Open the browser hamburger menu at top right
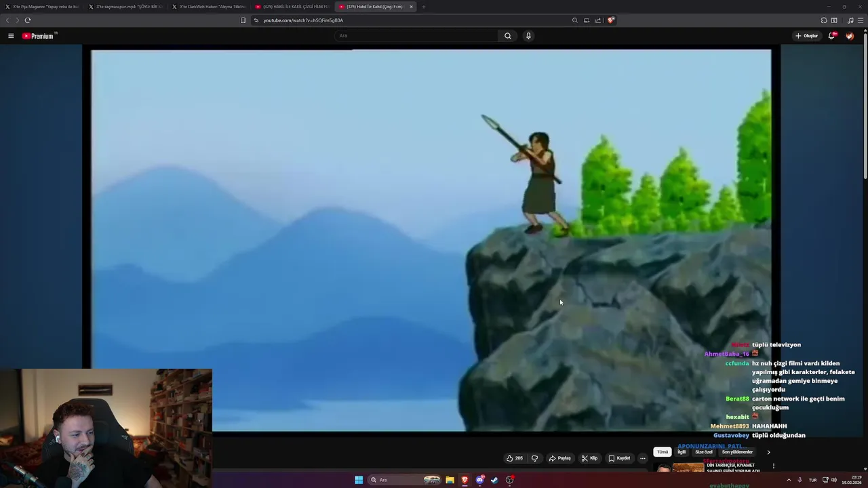The height and width of the screenshot is (488, 868). point(861,20)
